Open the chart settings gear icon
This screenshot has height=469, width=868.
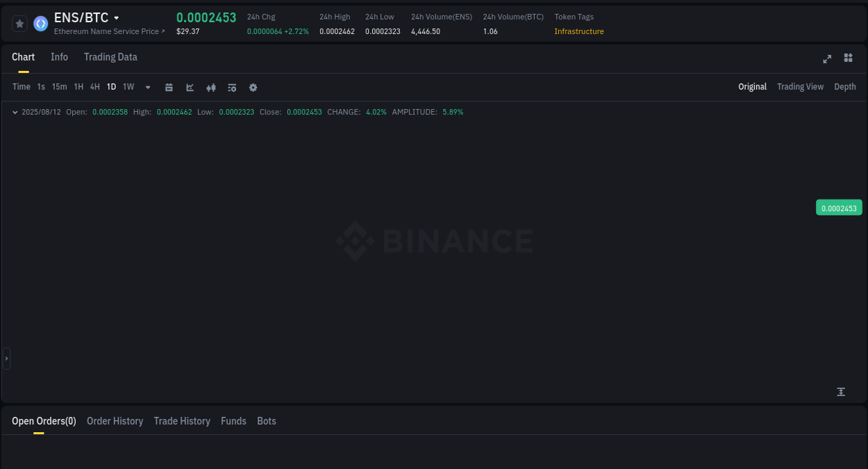click(253, 88)
